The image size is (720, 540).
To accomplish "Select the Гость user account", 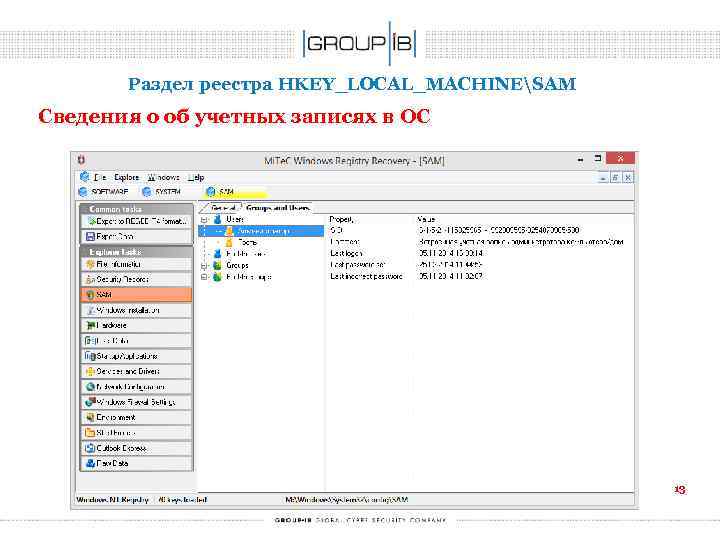I will 248,242.
